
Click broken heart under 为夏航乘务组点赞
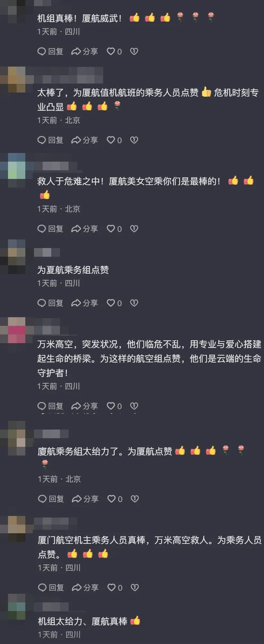134,303
